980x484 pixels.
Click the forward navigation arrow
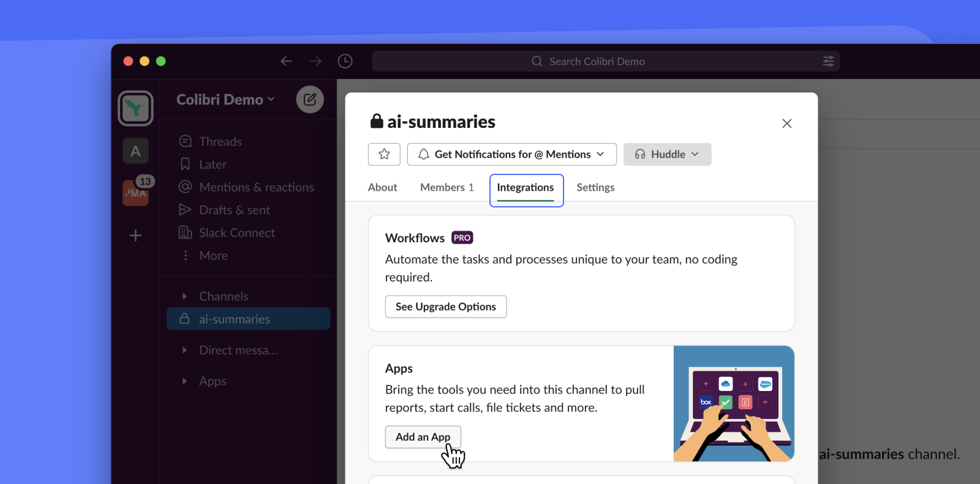coord(315,61)
